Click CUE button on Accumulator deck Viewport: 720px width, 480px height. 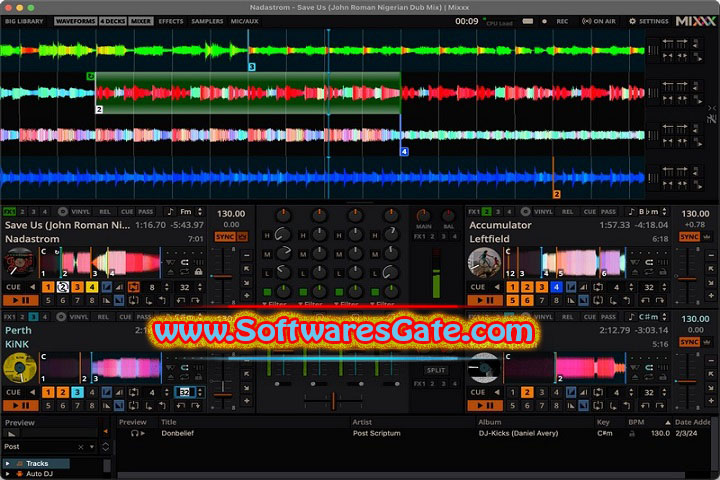[478, 287]
